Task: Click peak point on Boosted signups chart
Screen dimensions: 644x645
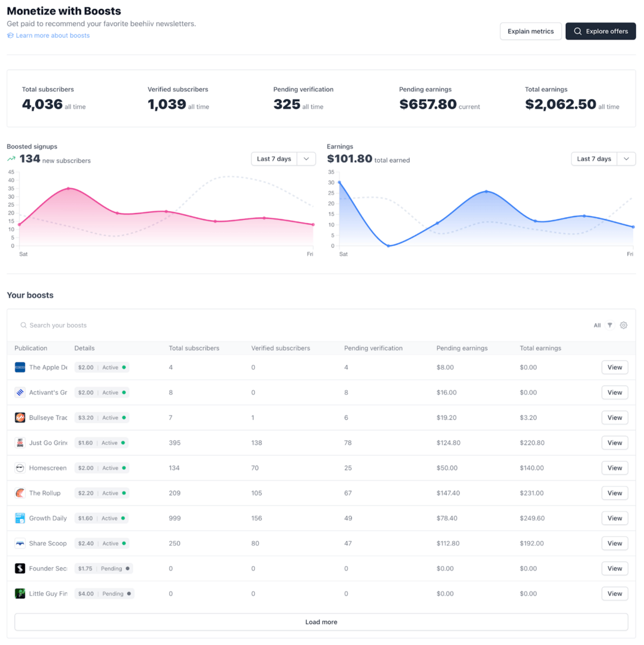Action: coord(68,188)
